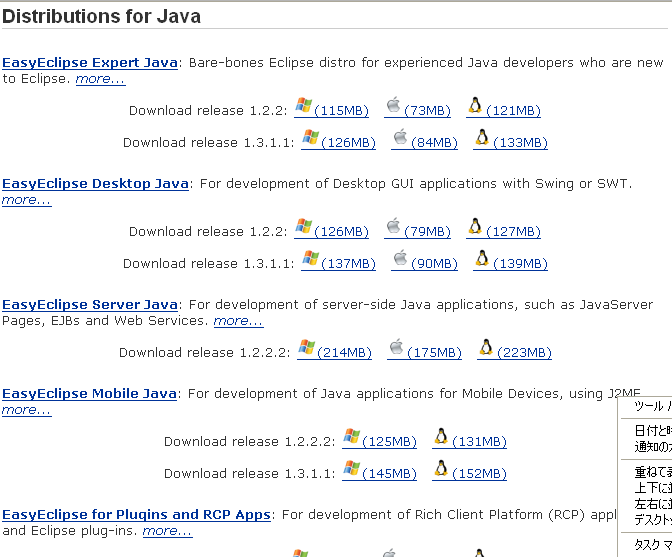Download Expert Java 1.2.2 Windows build (115MB)
The width and height of the screenshot is (672, 557).
(331, 108)
